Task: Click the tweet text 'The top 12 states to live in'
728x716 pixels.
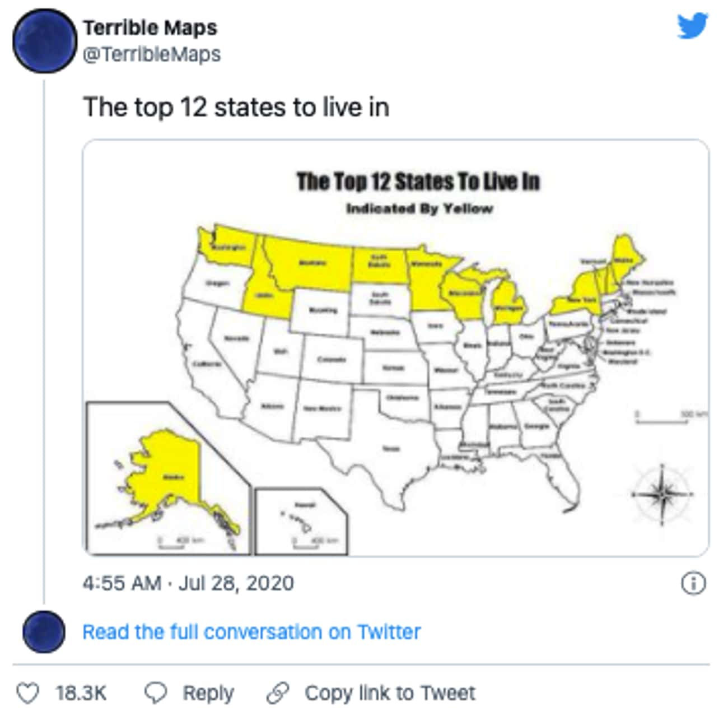Action: click(x=236, y=107)
